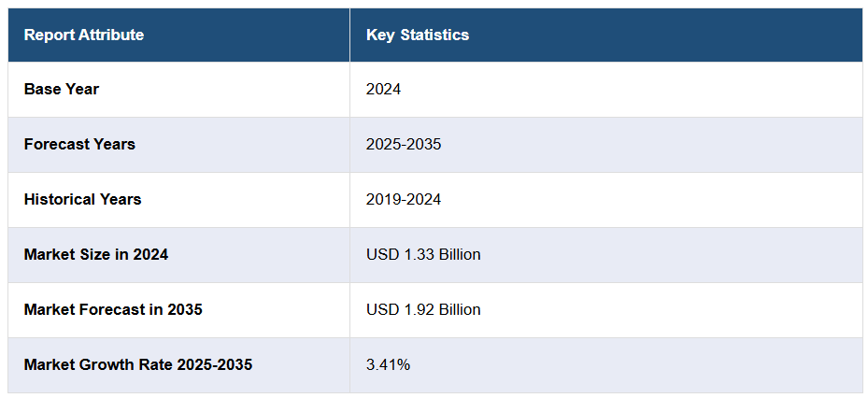
Task: Click the 2025-2035 forecast years value
Action: point(404,145)
